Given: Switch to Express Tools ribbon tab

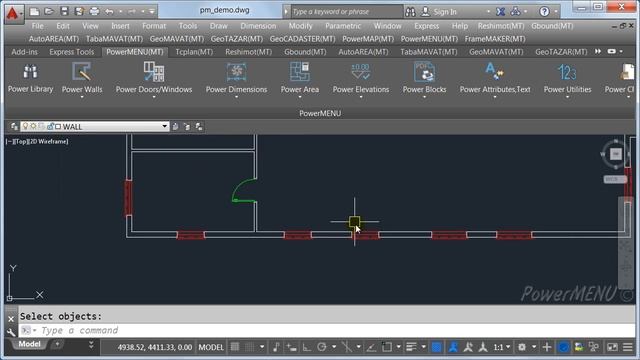Looking at the screenshot, I should pyautogui.click(x=71, y=52).
